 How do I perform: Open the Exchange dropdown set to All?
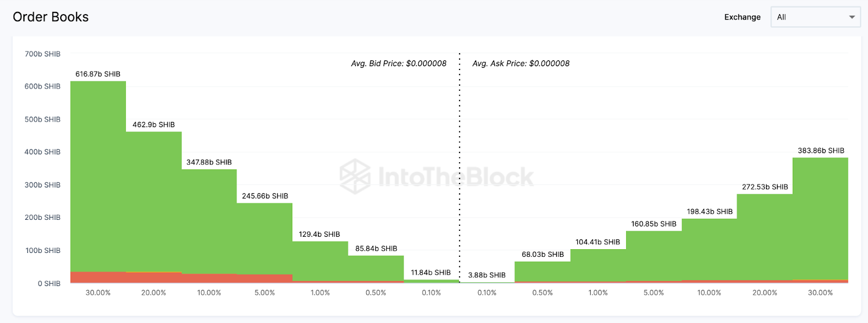(815, 17)
